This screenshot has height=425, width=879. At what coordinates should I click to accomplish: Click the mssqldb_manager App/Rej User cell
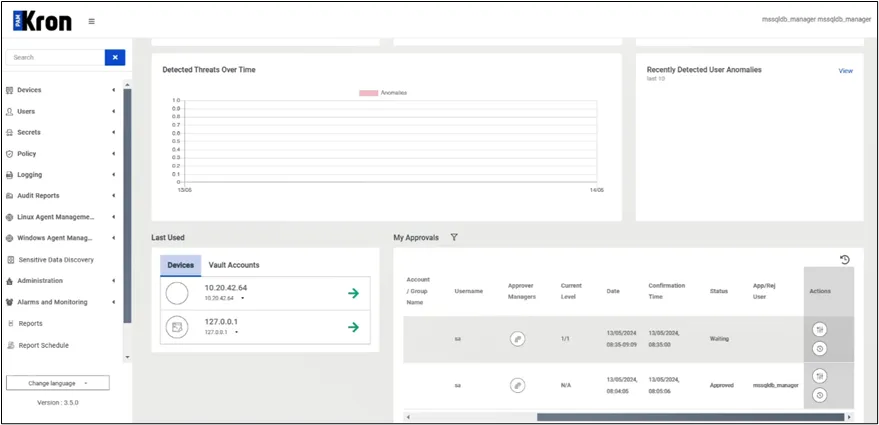tap(775, 386)
